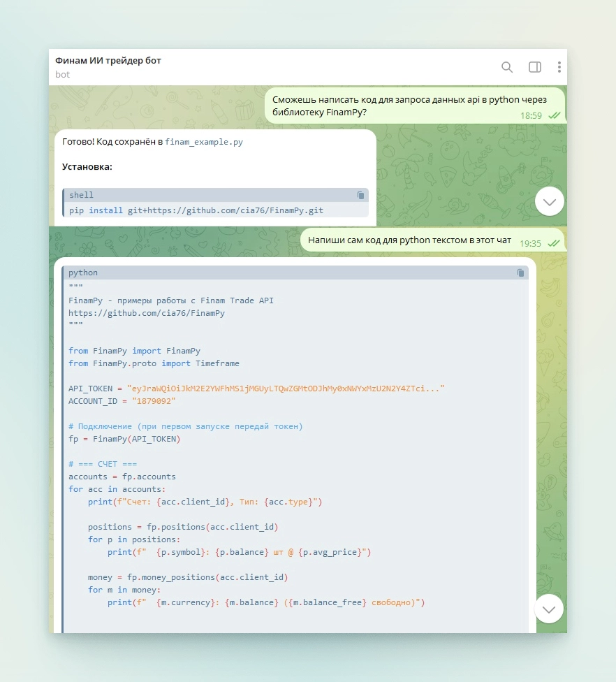Open the https://github.com/cia76/FinamPy link in code
Viewport: 616px width, 682px height.
pyautogui.click(x=147, y=313)
